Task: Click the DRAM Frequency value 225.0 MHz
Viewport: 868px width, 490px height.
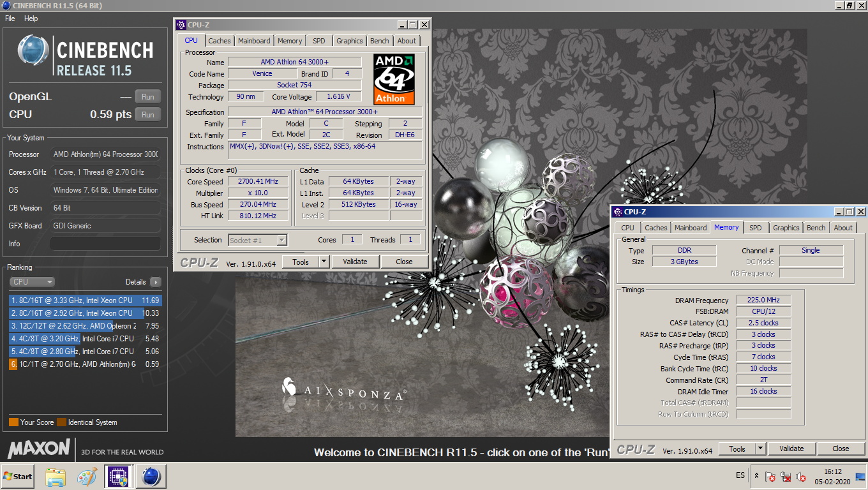Action: point(763,301)
